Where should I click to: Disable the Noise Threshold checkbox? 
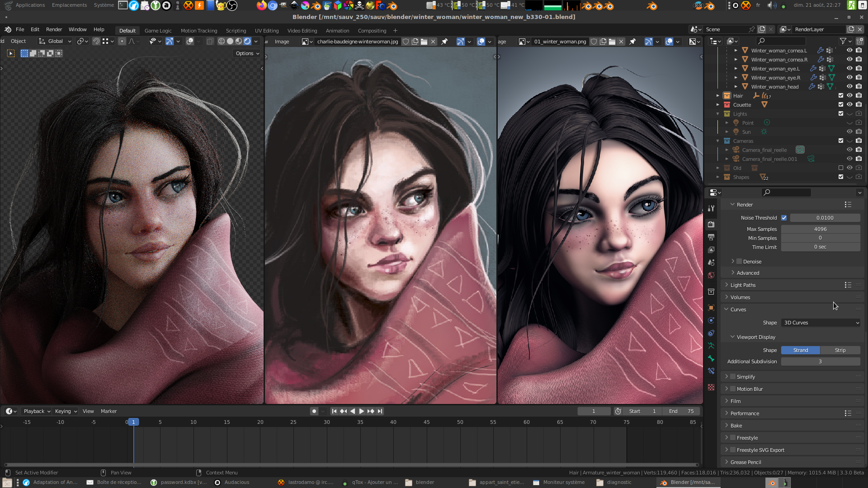coord(784,218)
